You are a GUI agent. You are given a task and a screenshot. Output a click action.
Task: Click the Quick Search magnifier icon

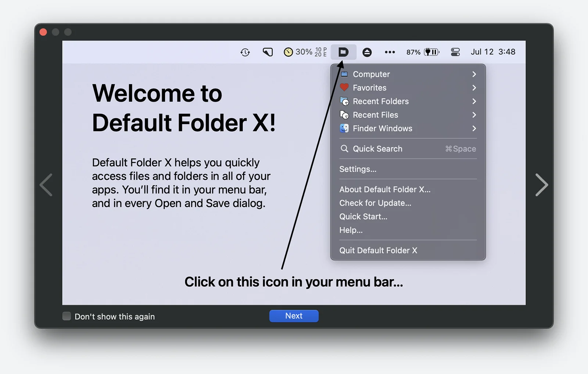[344, 149]
